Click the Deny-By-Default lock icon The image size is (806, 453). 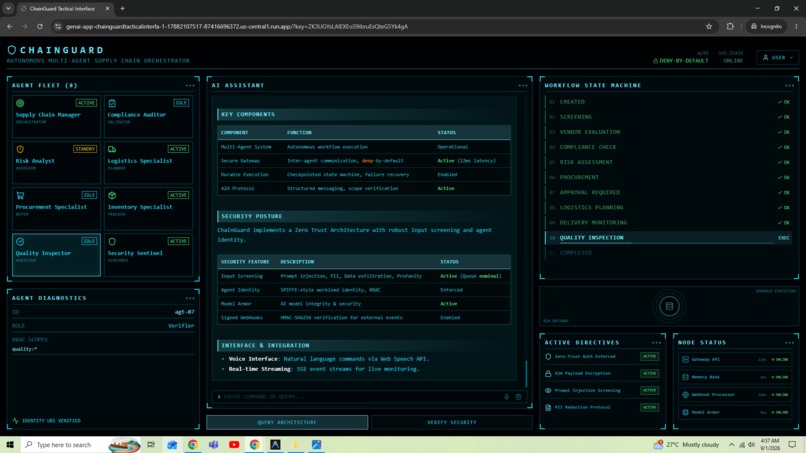pyautogui.click(x=655, y=61)
